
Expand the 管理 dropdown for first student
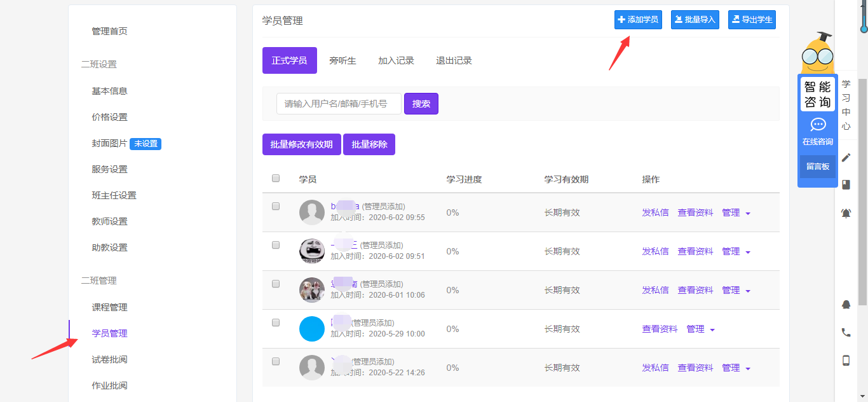(736, 213)
